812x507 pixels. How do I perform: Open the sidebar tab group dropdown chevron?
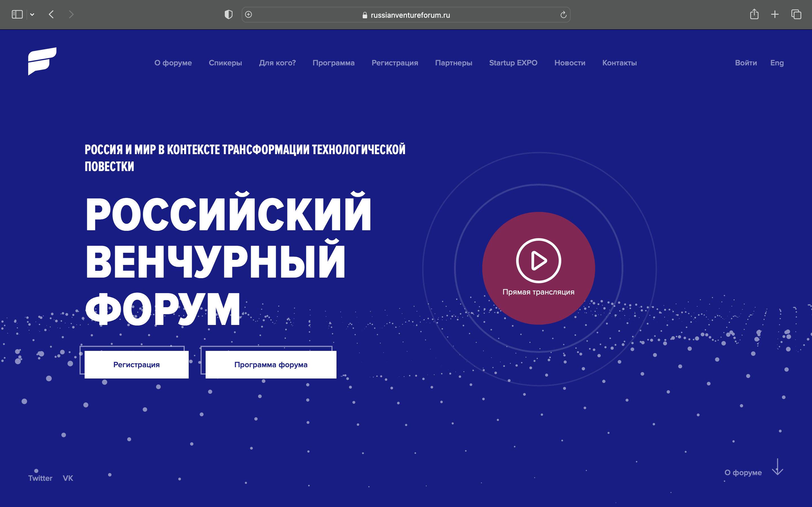[x=32, y=14]
